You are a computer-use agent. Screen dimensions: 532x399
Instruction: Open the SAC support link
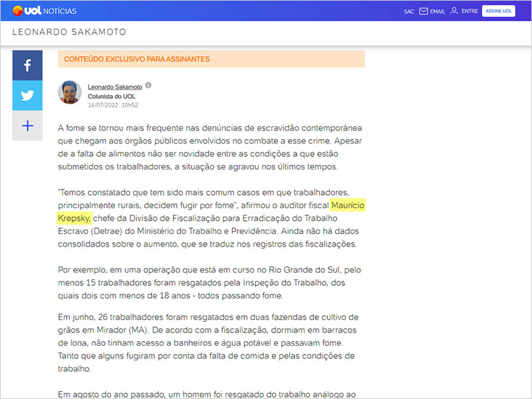pos(408,11)
